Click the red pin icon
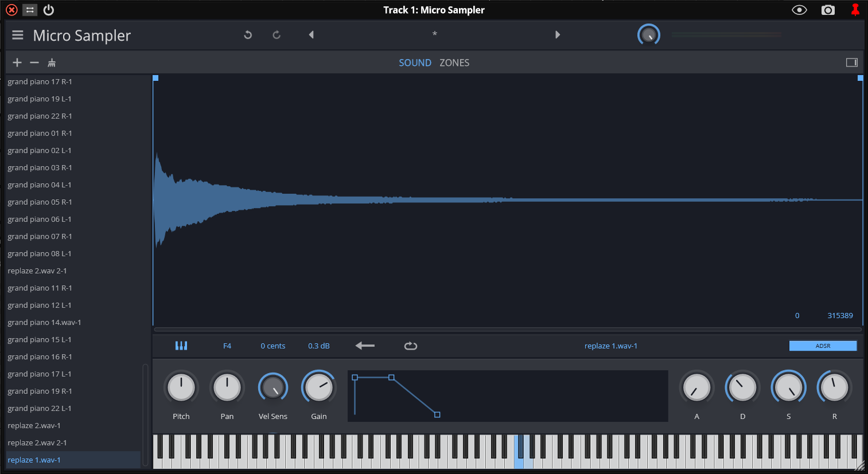868x474 pixels. pos(855,10)
